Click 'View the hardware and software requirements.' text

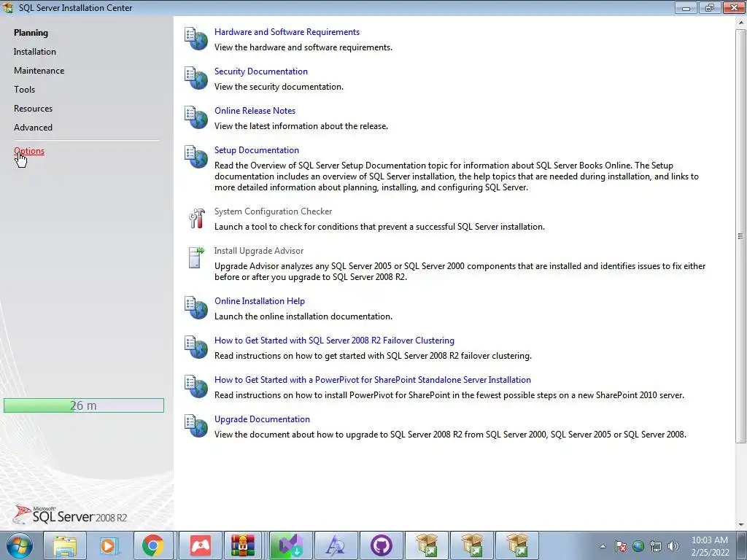pos(303,47)
